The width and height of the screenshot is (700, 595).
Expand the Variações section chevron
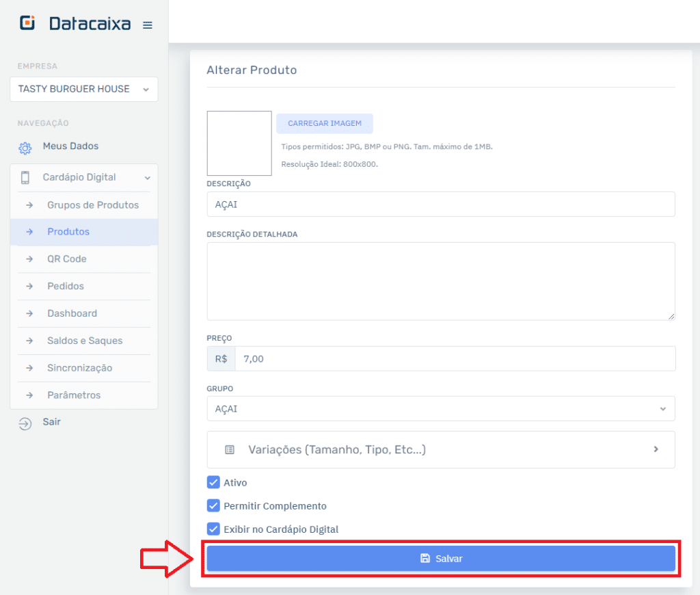[656, 449]
